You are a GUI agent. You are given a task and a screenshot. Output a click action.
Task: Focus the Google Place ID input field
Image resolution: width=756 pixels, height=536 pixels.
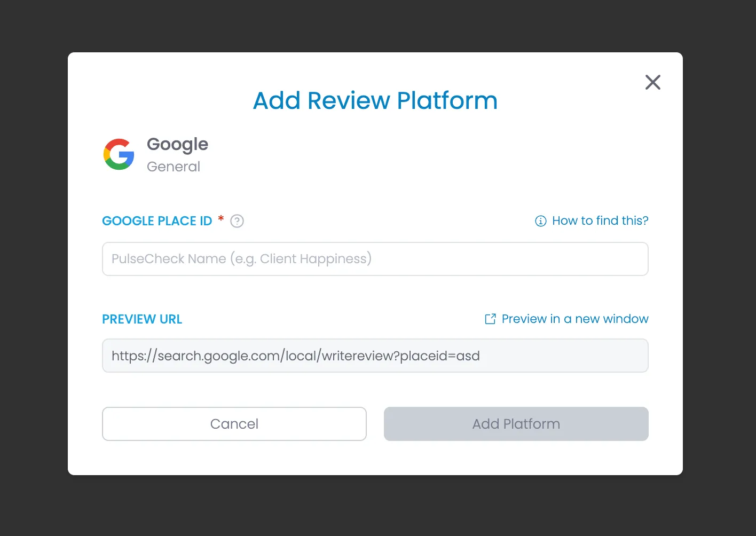[x=375, y=259]
